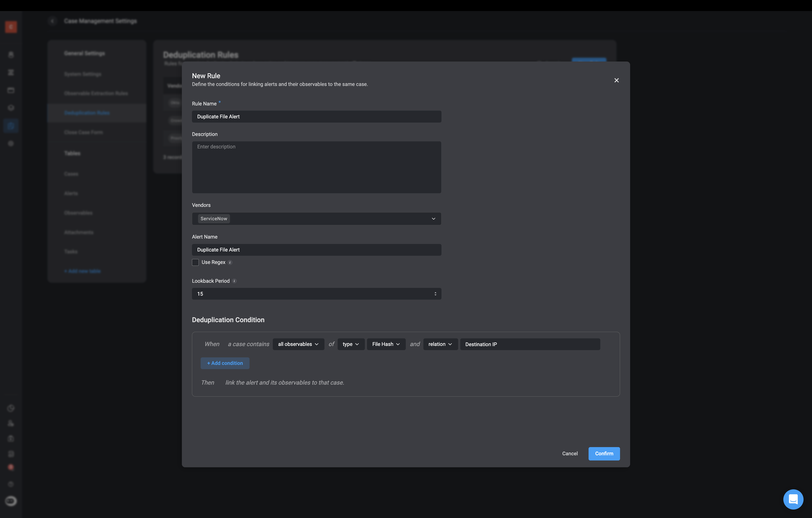Click into the Description text area
Image resolution: width=812 pixels, height=518 pixels.
click(316, 167)
